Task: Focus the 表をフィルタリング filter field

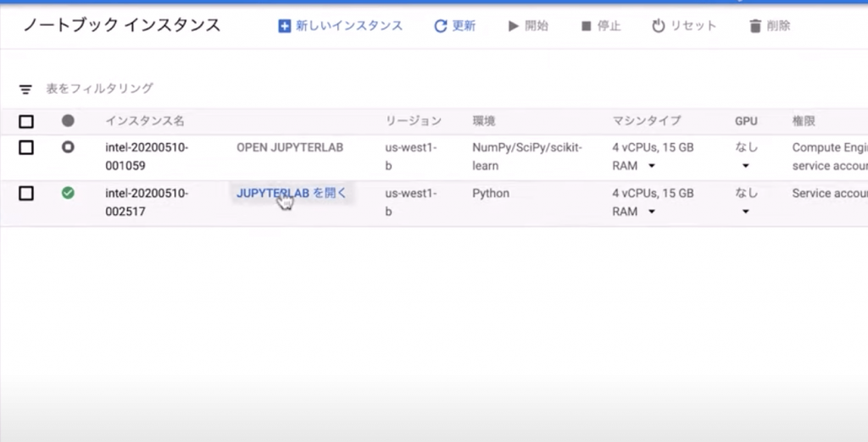Action: tap(100, 89)
